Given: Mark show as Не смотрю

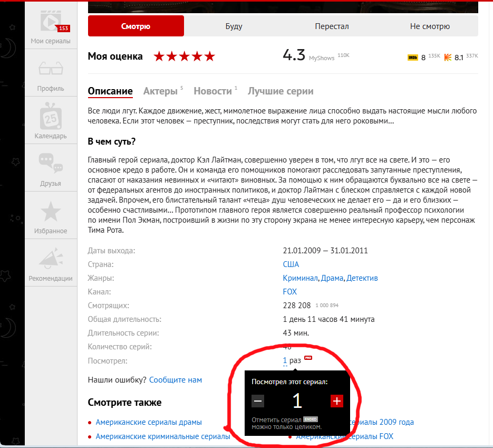Looking at the screenshot, I should click(x=430, y=26).
